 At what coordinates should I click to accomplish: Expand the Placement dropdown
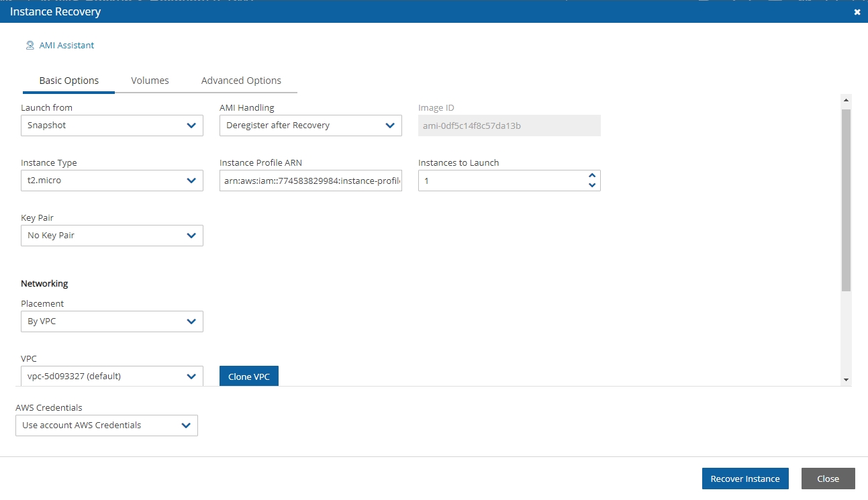coord(111,321)
